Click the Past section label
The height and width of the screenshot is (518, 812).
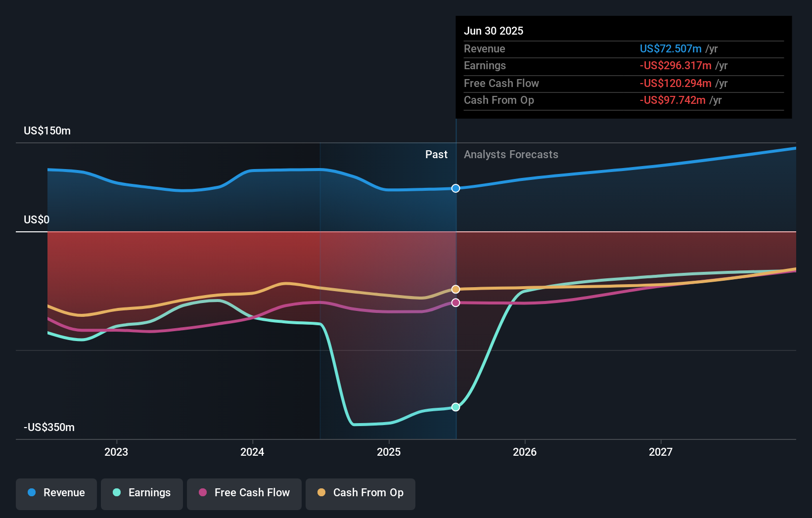(436, 154)
